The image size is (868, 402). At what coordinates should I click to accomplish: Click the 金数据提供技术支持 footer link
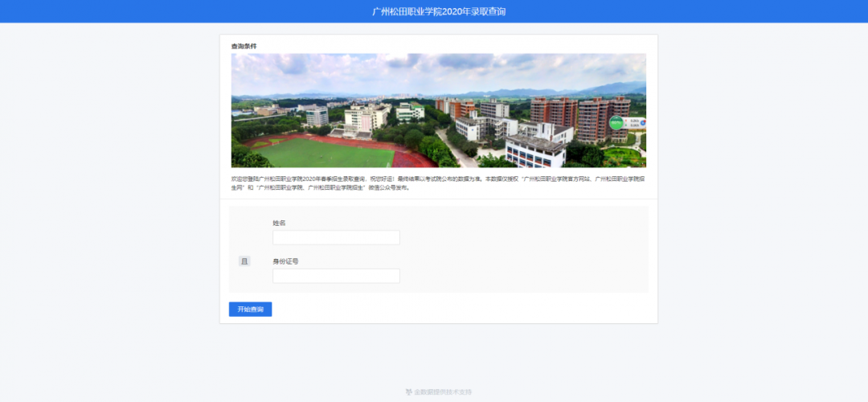[443, 392]
